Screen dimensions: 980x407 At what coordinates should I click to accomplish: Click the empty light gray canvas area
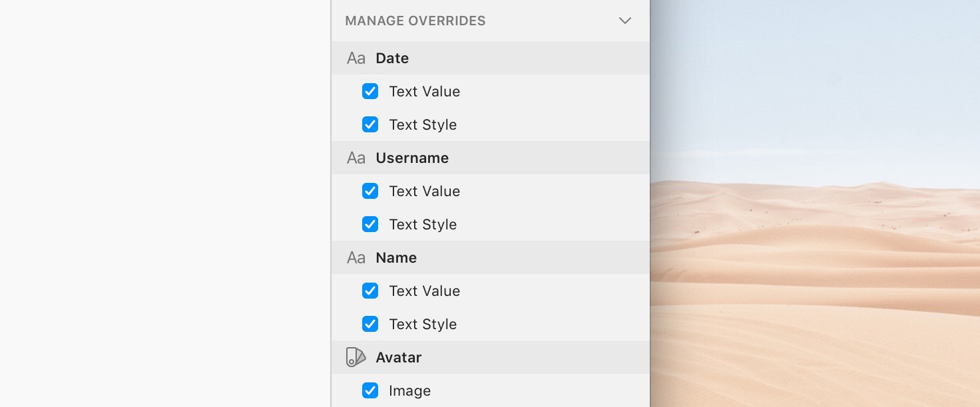point(165,203)
